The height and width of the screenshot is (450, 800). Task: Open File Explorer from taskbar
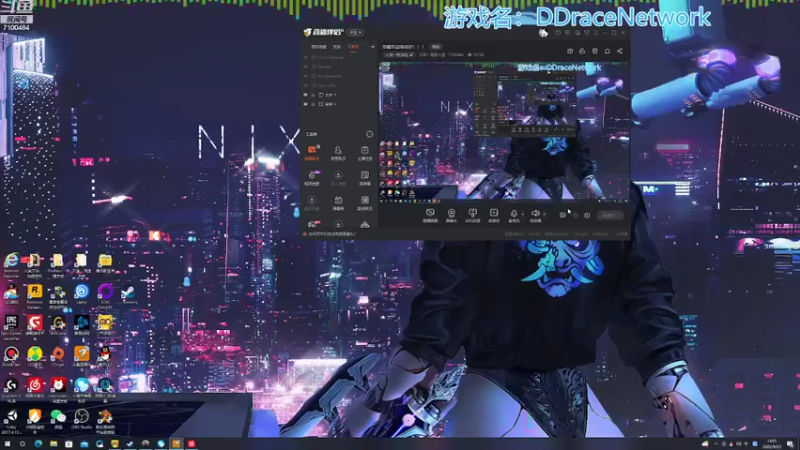pyautogui.click(x=53, y=444)
